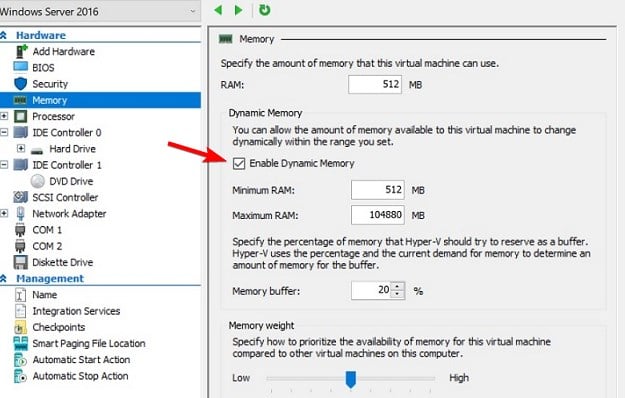Click the Name settings icon
Viewport: 625px width, 398px height.
click(20, 295)
